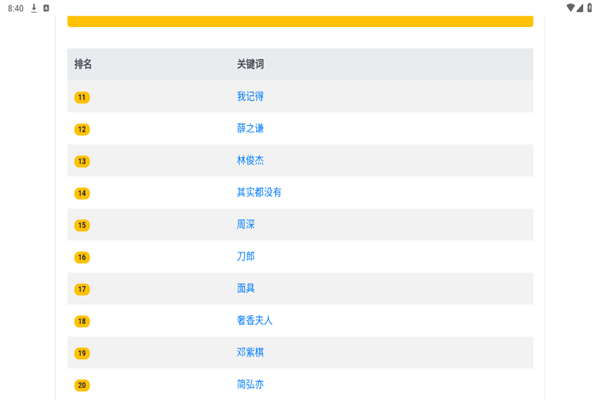Screen dimensions: 600x400
Task: Open the 刀郎 keyword link
Action: click(246, 256)
